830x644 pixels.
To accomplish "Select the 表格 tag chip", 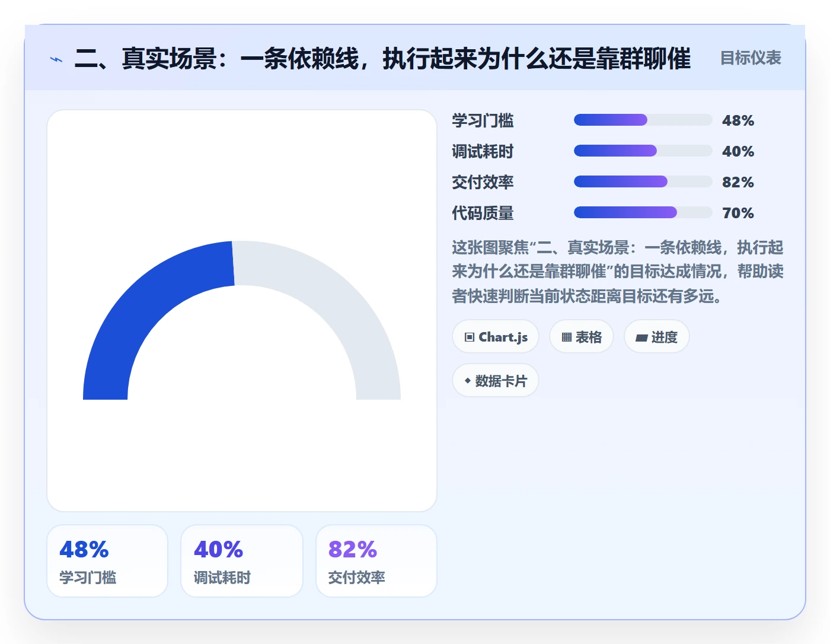I will (x=582, y=337).
